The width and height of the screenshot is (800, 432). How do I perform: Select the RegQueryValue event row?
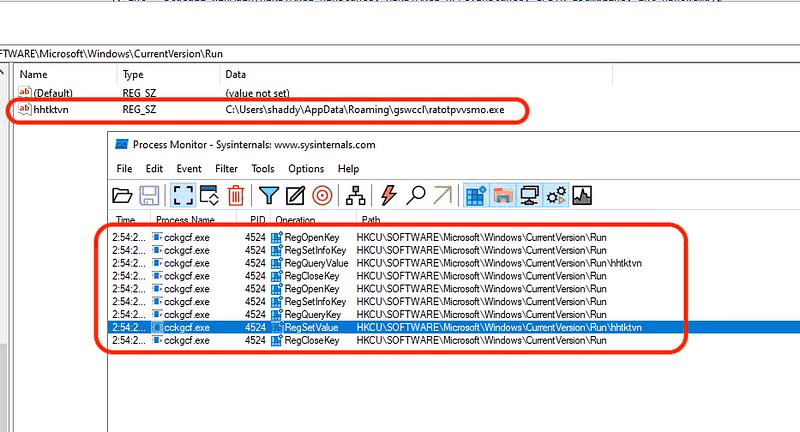[x=455, y=263]
